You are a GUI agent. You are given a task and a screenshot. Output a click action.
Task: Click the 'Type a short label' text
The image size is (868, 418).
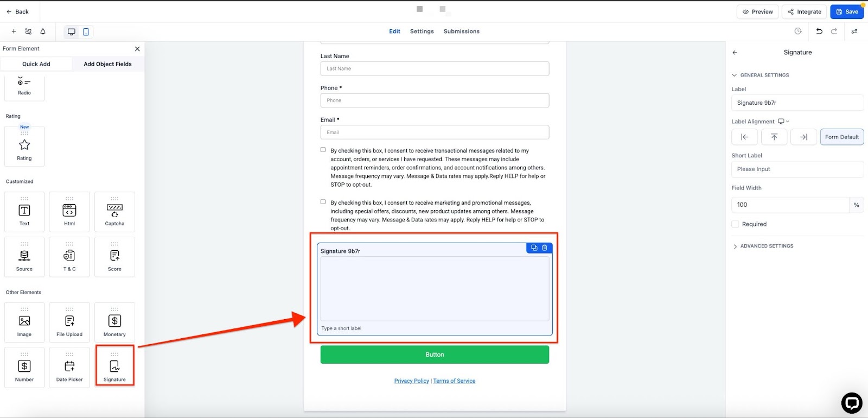tap(341, 328)
